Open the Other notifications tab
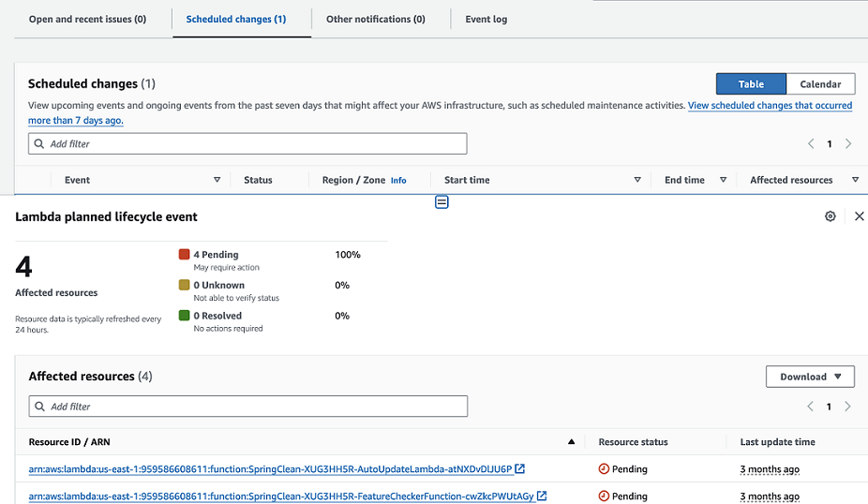Viewport: 868px width, 504px height. point(375,19)
